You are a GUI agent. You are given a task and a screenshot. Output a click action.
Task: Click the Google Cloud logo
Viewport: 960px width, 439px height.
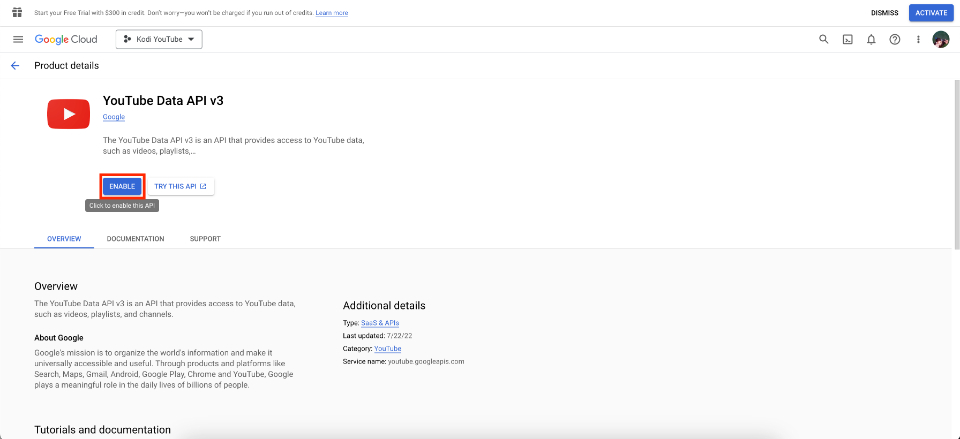[x=66, y=39]
